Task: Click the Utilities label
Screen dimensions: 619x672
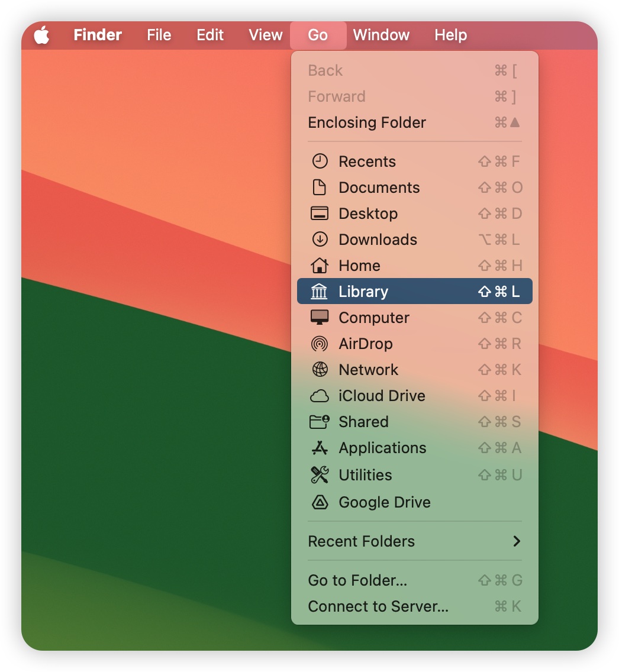Action: pyautogui.click(x=365, y=475)
